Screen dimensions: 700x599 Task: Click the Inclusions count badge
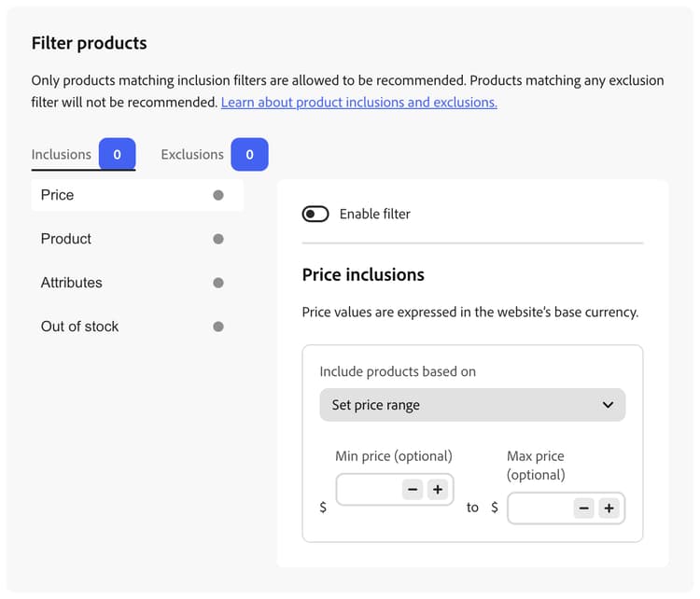117,155
